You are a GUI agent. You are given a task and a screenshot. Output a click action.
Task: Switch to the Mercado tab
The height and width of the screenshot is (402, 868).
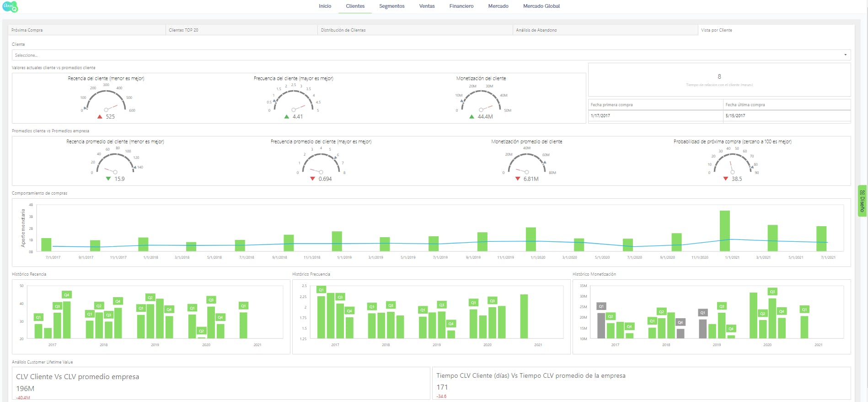498,6
